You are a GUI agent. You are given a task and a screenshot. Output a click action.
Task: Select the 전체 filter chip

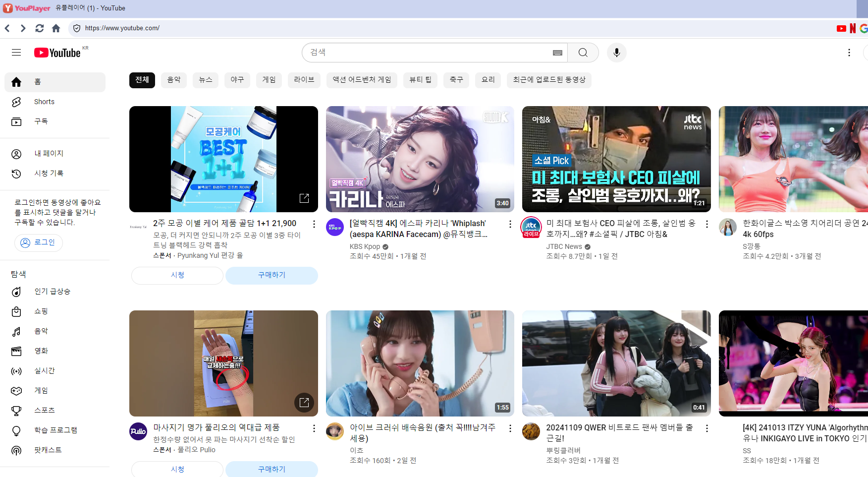[x=142, y=80]
